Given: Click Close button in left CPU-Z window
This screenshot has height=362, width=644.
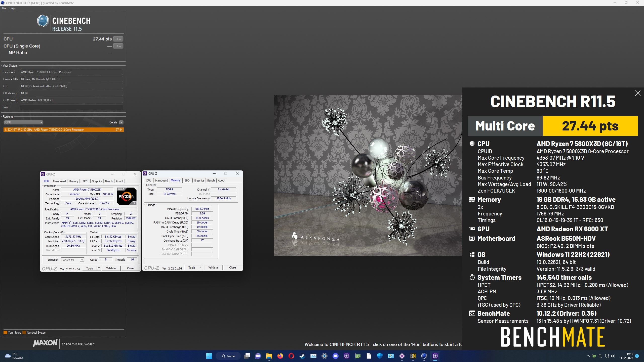Looking at the screenshot, I should (130, 268).
